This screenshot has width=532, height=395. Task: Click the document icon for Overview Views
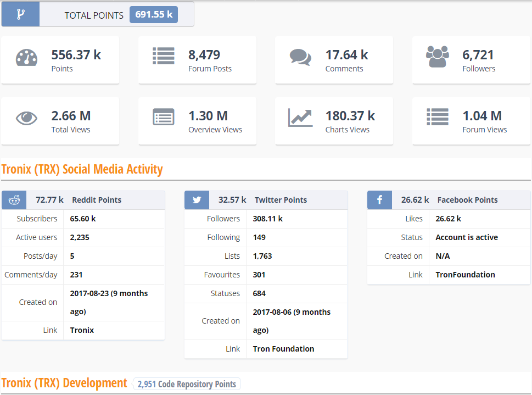164,117
